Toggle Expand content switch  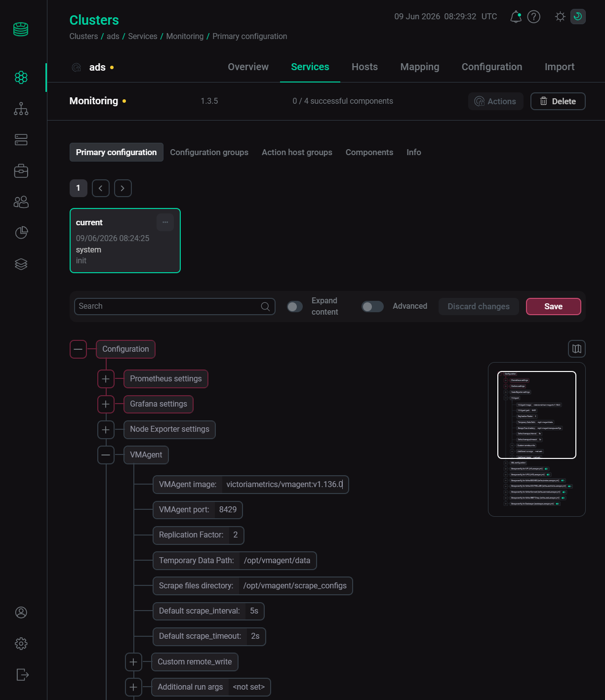coord(295,307)
